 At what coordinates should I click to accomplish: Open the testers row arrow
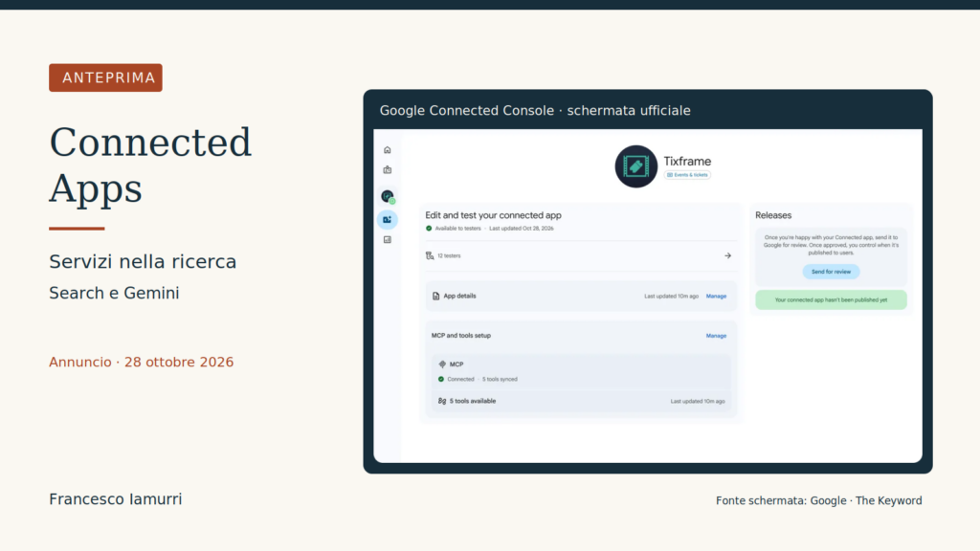pyautogui.click(x=727, y=255)
